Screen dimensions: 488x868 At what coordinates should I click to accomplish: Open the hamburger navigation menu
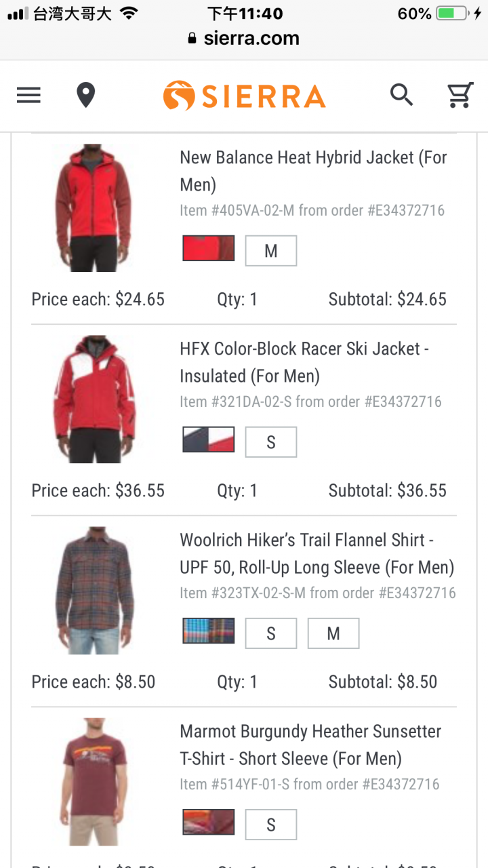[x=28, y=96]
